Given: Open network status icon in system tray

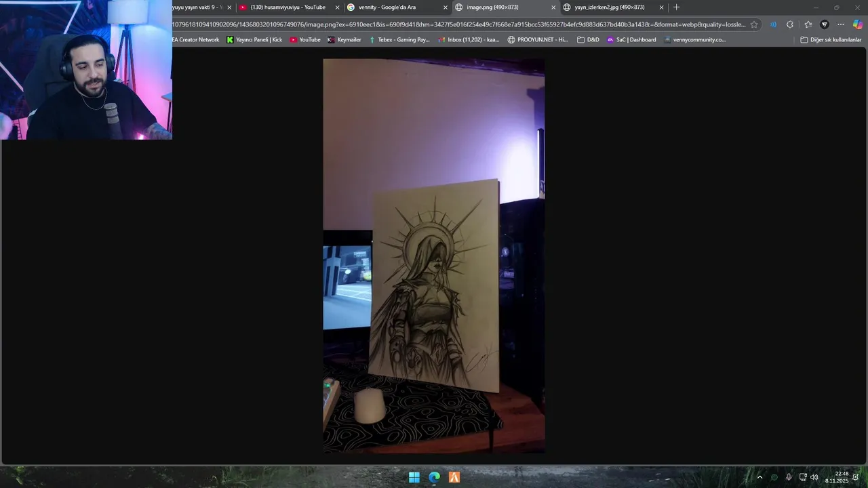Looking at the screenshot, I should (x=803, y=477).
